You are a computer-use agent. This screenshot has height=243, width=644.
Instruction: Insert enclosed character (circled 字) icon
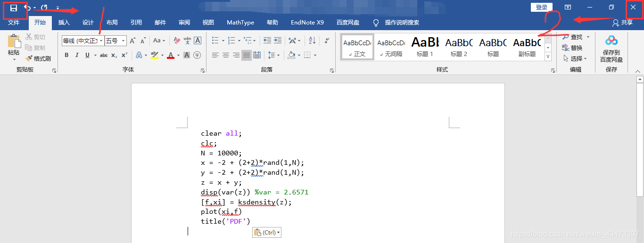point(197,55)
